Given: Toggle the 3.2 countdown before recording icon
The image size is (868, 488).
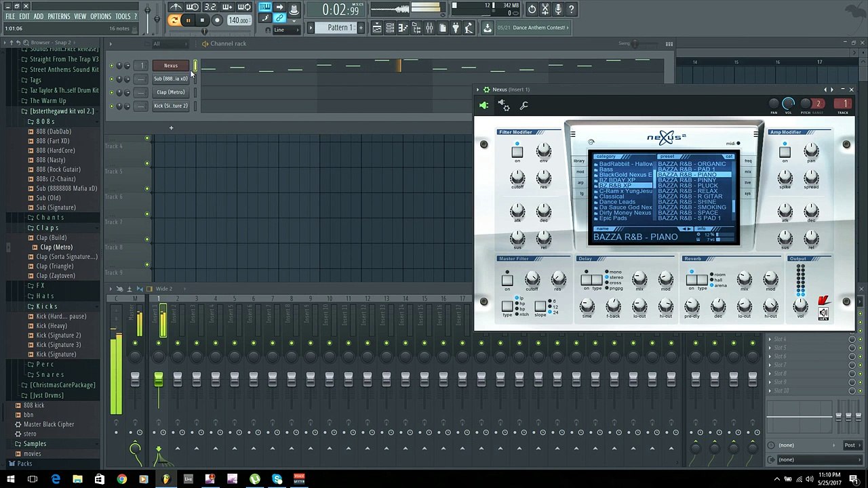Looking at the screenshot, I should [210, 7].
